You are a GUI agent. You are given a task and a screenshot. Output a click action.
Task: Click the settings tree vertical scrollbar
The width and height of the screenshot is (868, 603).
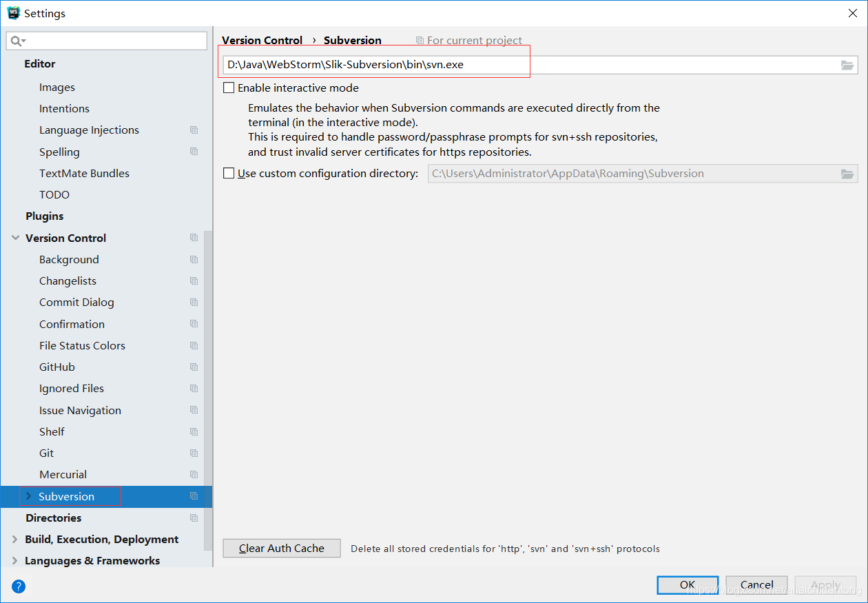click(209, 389)
